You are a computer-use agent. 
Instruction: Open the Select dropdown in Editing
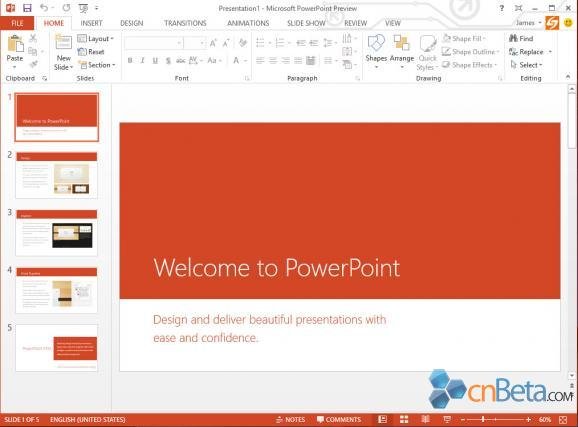coord(526,65)
